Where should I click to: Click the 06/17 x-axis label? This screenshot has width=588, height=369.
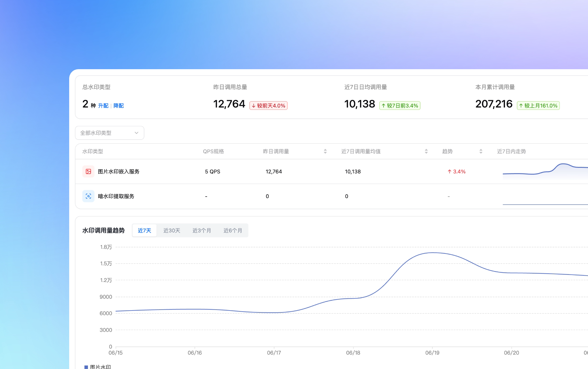(274, 353)
